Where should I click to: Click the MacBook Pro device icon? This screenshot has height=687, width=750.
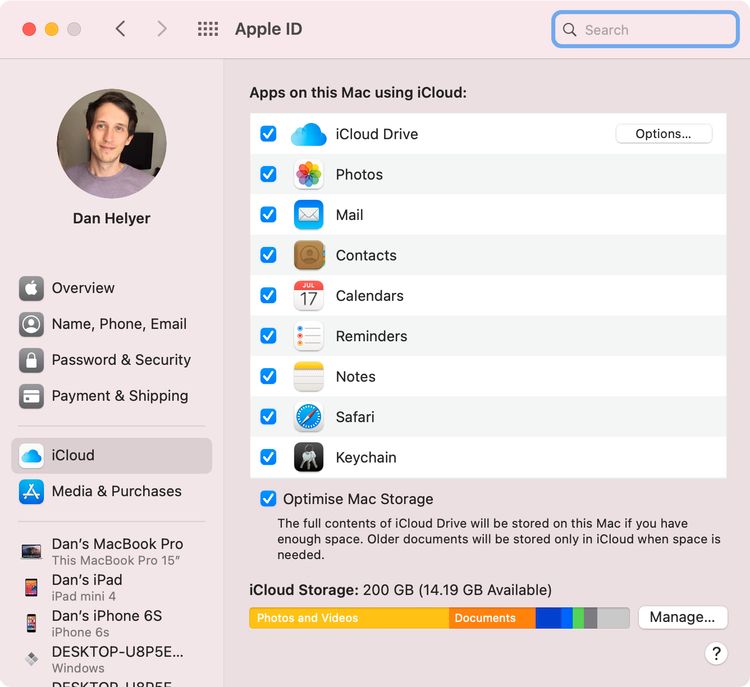[32, 551]
